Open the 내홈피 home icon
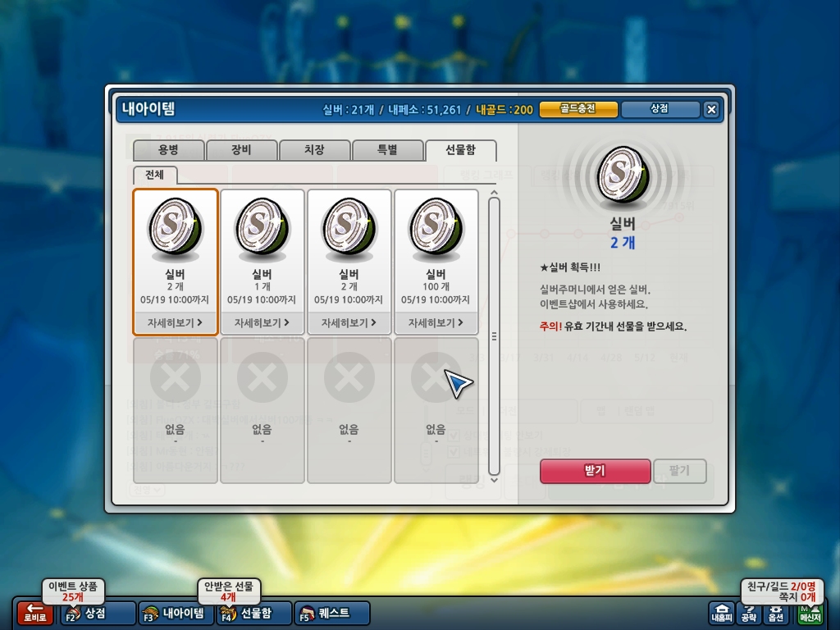 click(x=721, y=613)
